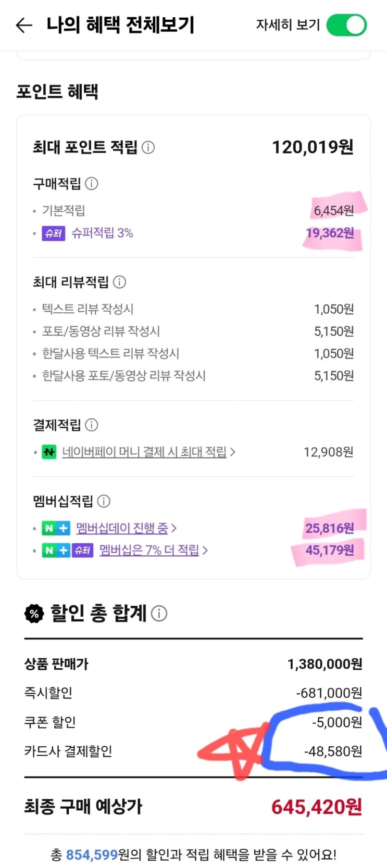The height and width of the screenshot is (868, 387).
Task: Open 네이버페이 머니 결제 시 최대 적립 link
Action: (x=144, y=452)
